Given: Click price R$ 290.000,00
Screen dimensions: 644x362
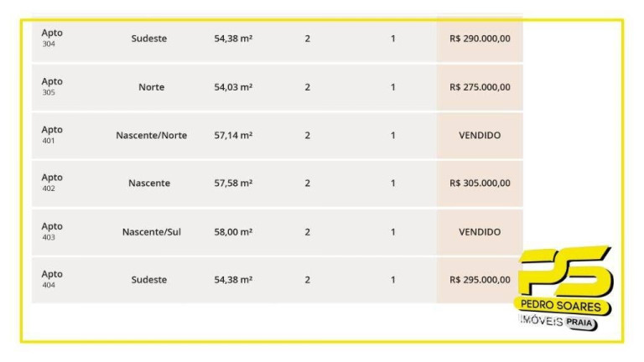Looking at the screenshot, I should (x=480, y=39).
